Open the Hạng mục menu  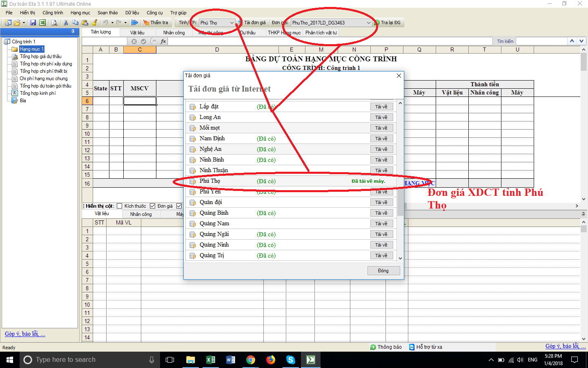80,13
